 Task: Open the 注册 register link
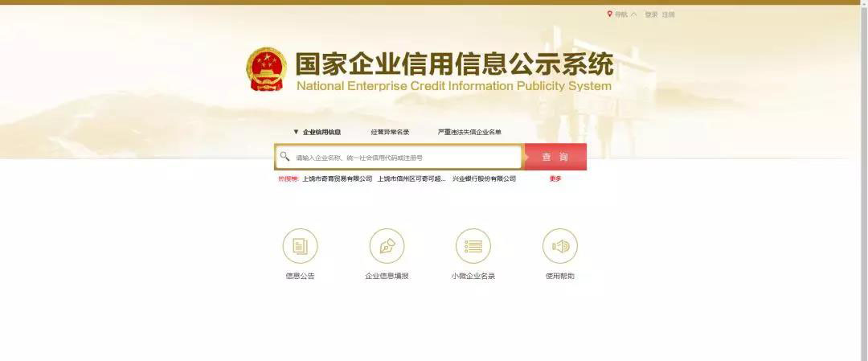click(668, 14)
